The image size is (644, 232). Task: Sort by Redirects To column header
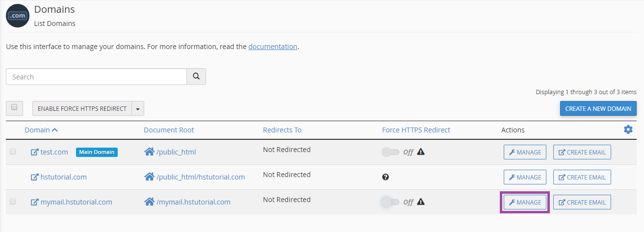[x=282, y=130]
